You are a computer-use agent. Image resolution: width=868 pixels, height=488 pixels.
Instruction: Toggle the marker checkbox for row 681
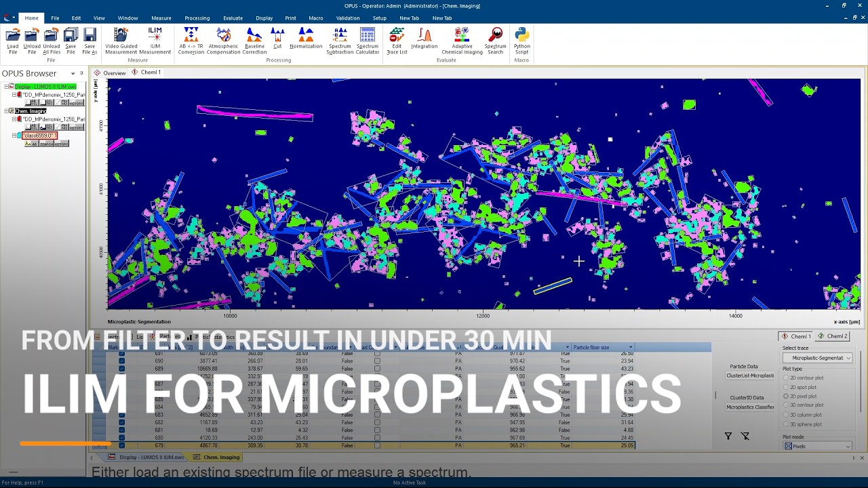tap(122, 430)
